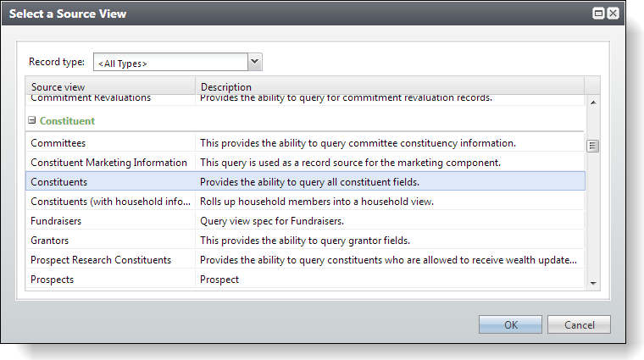Screen dimensions: 644x360
Task: Open the Record type dropdown arrow
Action: (255, 62)
